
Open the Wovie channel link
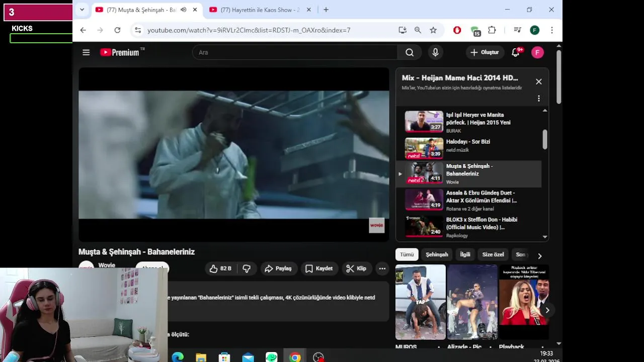tap(107, 265)
